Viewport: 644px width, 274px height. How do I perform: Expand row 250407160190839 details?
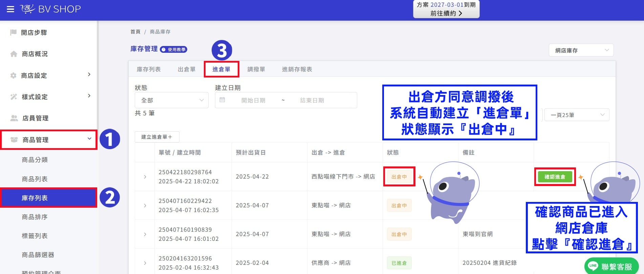[x=145, y=234]
